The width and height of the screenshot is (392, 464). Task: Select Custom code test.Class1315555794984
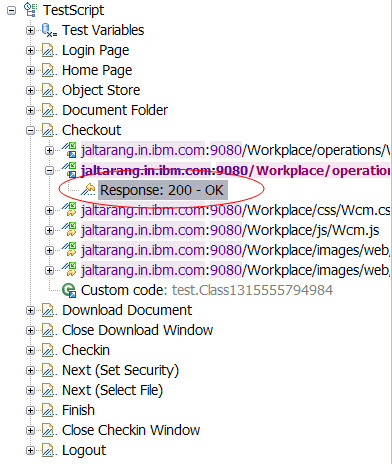pos(207,290)
